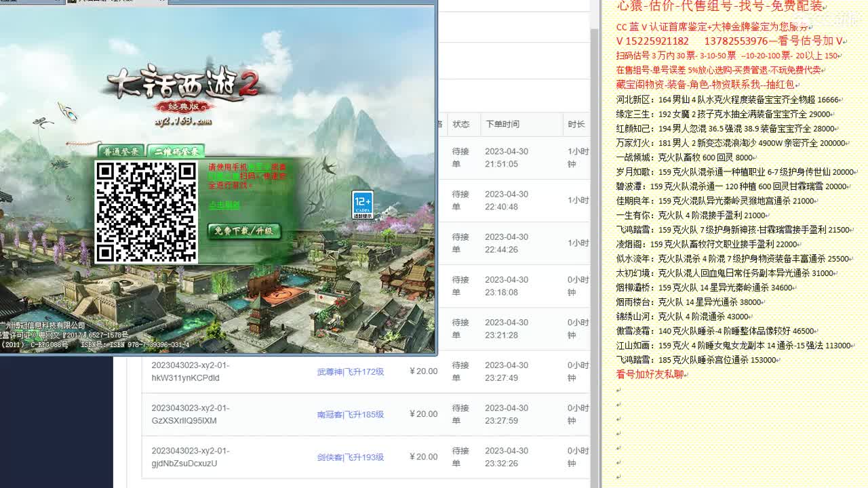The height and width of the screenshot is (488, 868).
Task: Click the 状态 column header
Action: point(461,124)
